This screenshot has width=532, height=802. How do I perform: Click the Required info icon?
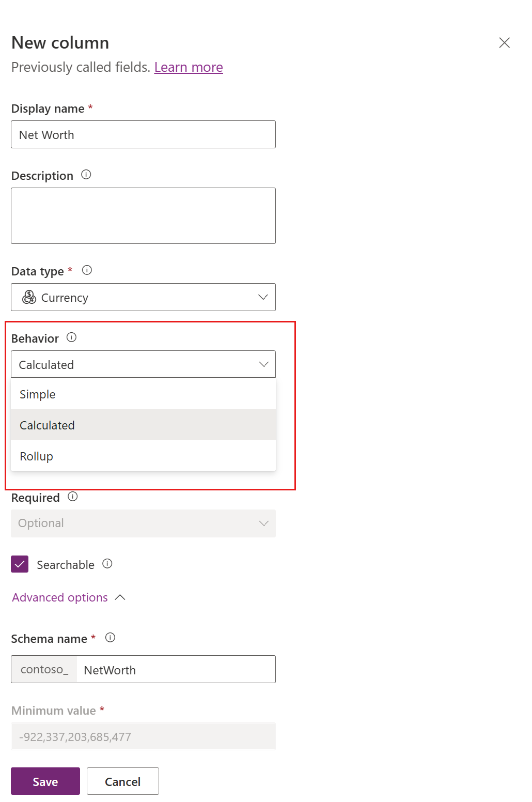(x=73, y=497)
